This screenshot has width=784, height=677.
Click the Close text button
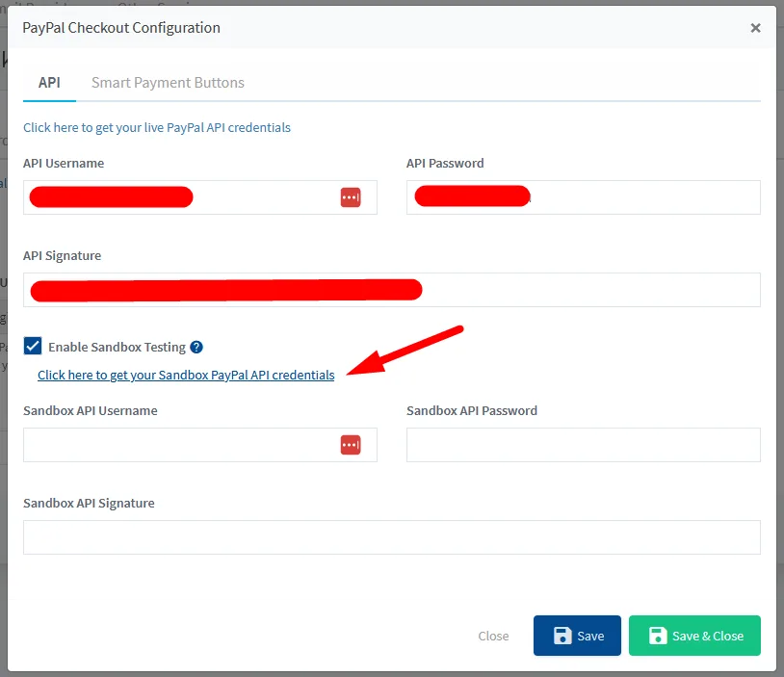[493, 636]
